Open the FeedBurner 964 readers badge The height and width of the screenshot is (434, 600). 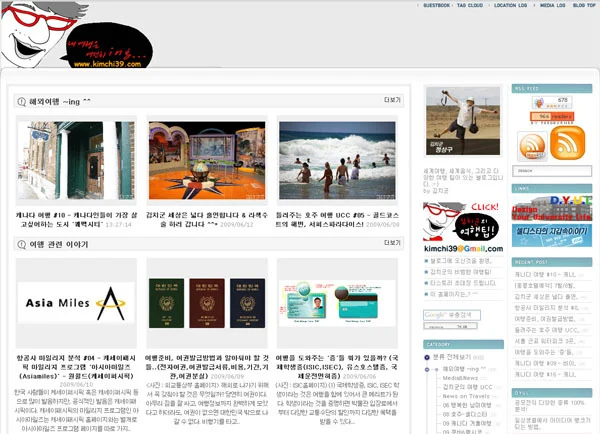[552, 116]
